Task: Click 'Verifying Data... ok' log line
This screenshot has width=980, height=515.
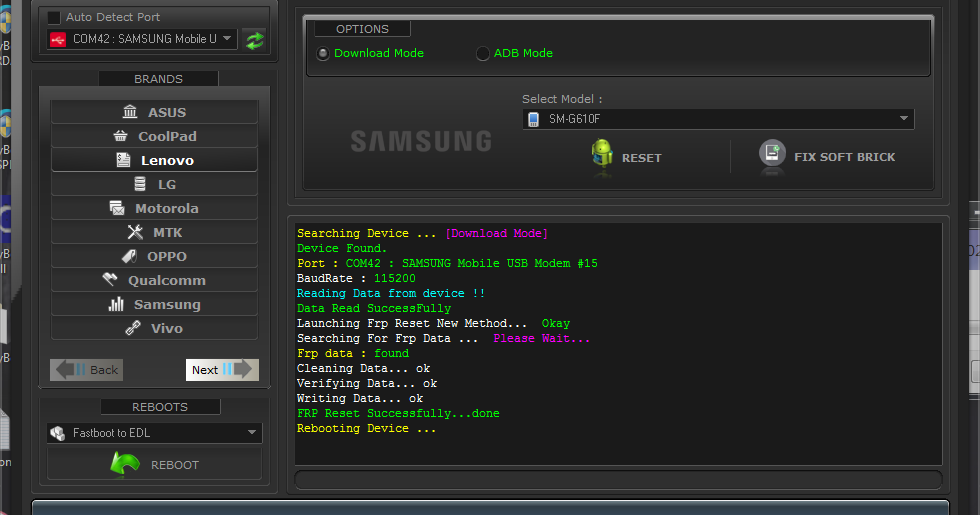Action: point(367,383)
